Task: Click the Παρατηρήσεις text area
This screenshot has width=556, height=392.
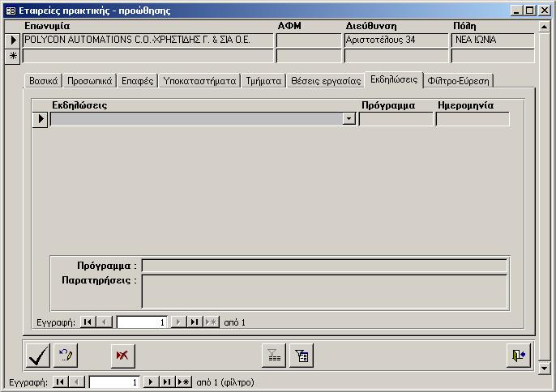Action: [324, 291]
